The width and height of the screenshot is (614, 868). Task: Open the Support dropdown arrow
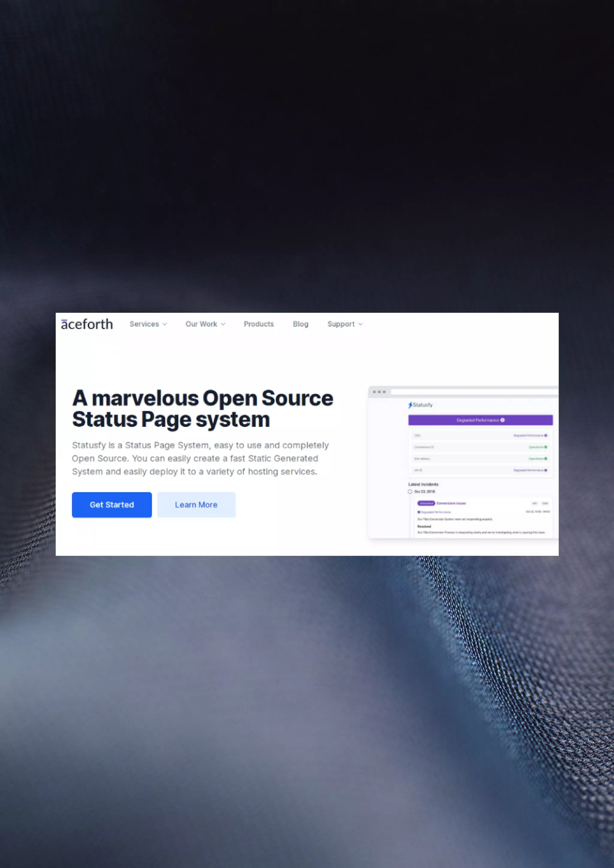point(360,324)
